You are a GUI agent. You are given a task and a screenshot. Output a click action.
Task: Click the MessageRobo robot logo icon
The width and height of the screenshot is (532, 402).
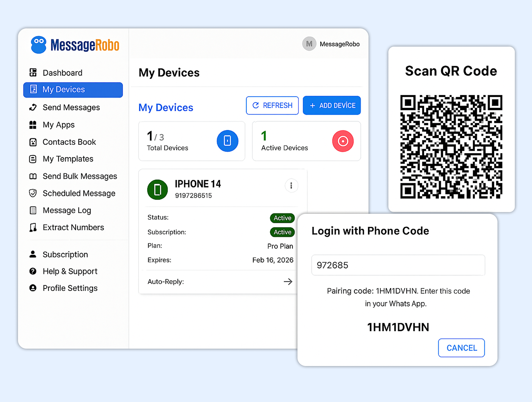tap(39, 45)
